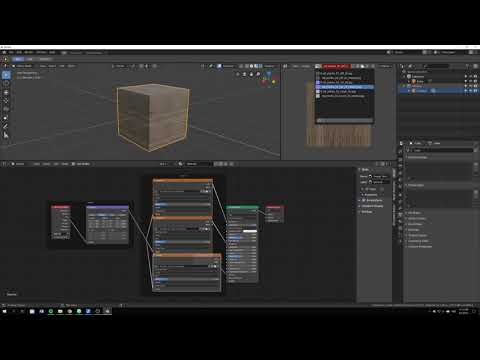Viewport: 480px width, 360px height.
Task: Switch viewport shading to wireframe
Action: 247,66
